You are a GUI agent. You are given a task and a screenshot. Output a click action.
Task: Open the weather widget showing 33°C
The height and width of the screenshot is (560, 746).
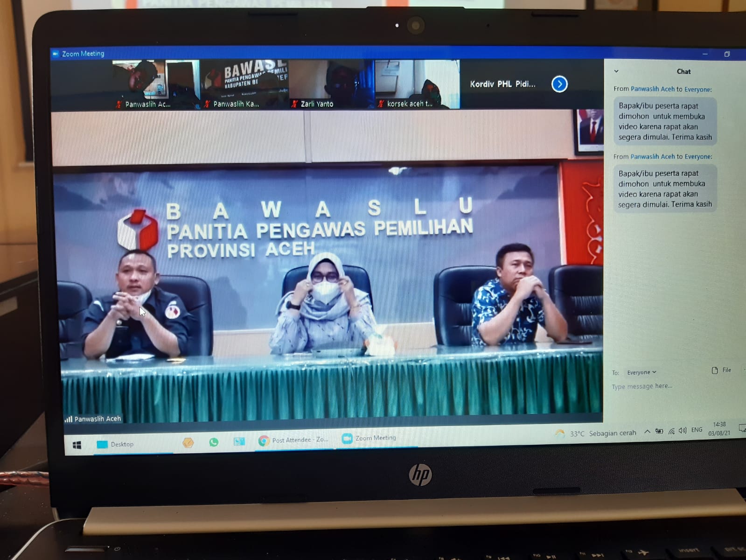click(596, 434)
